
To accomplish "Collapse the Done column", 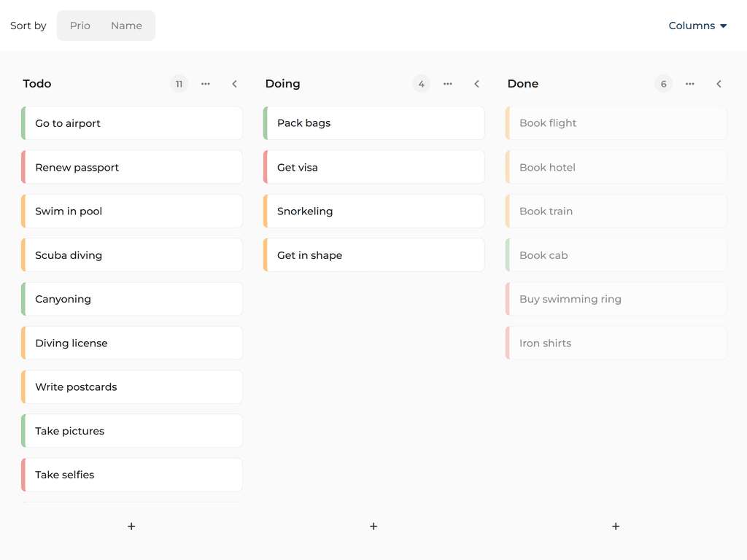I will (x=719, y=84).
